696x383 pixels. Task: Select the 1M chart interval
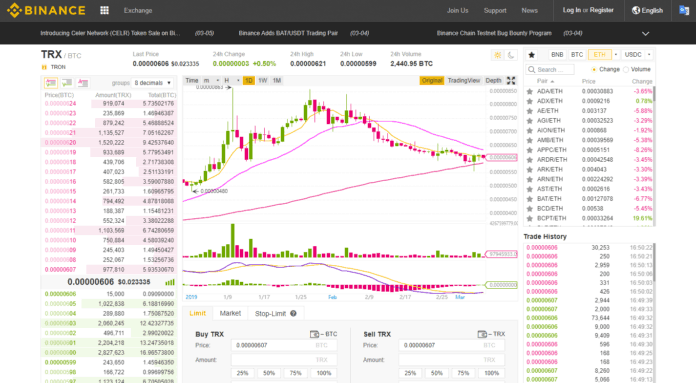277,80
